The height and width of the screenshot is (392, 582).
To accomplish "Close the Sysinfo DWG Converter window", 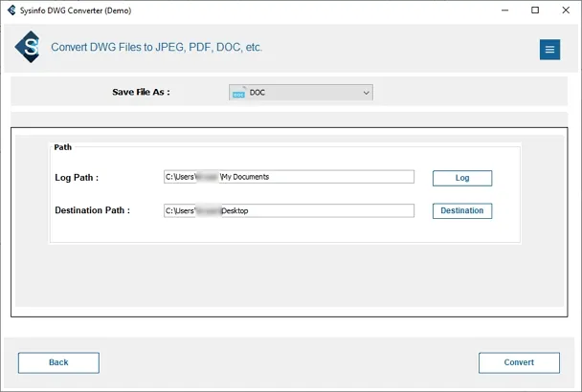I will 566,11.
